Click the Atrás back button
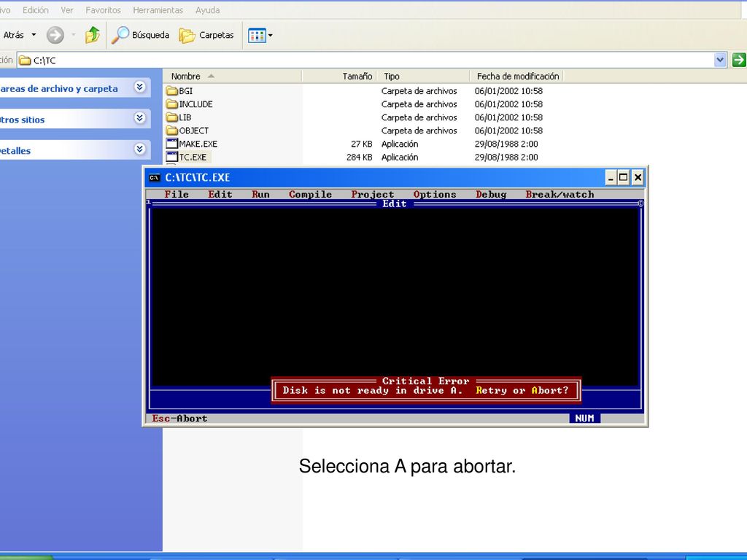The width and height of the screenshot is (747, 560). (13, 35)
